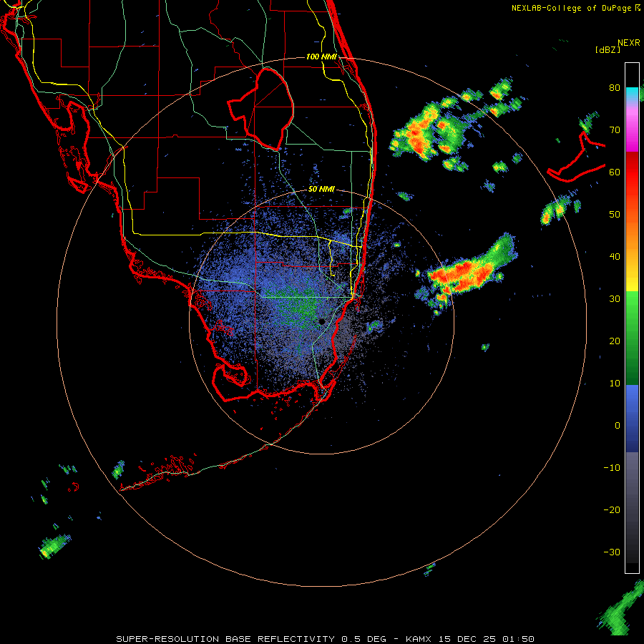Click the 100 NMI range ring label
The width and height of the screenshot is (644, 644).
coord(321,57)
